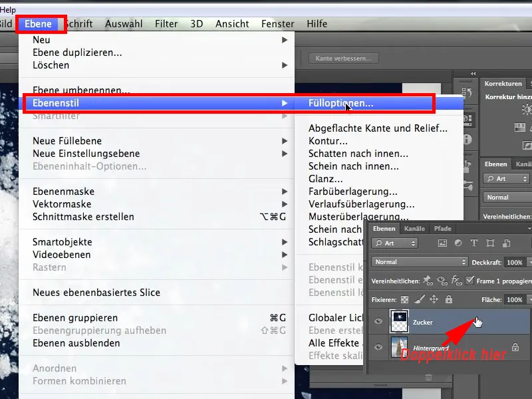Click the Fläche 100% field
Image resolution: width=532 pixels, height=399 pixels.
pos(515,300)
